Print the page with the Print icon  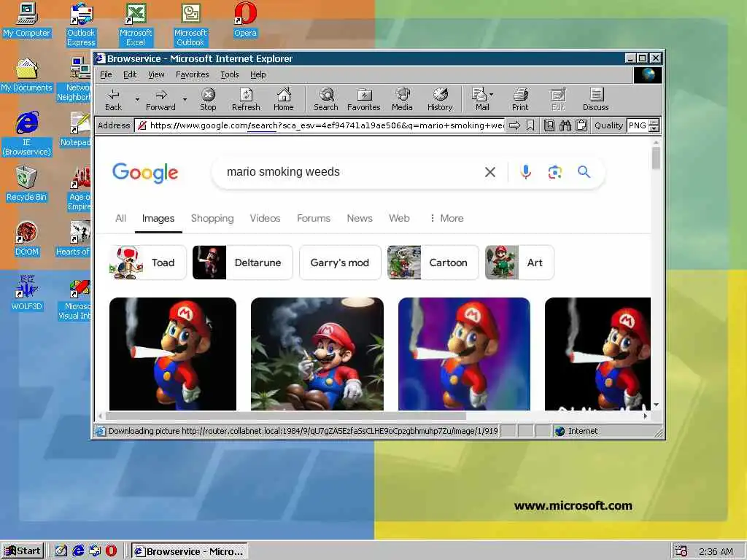click(520, 99)
